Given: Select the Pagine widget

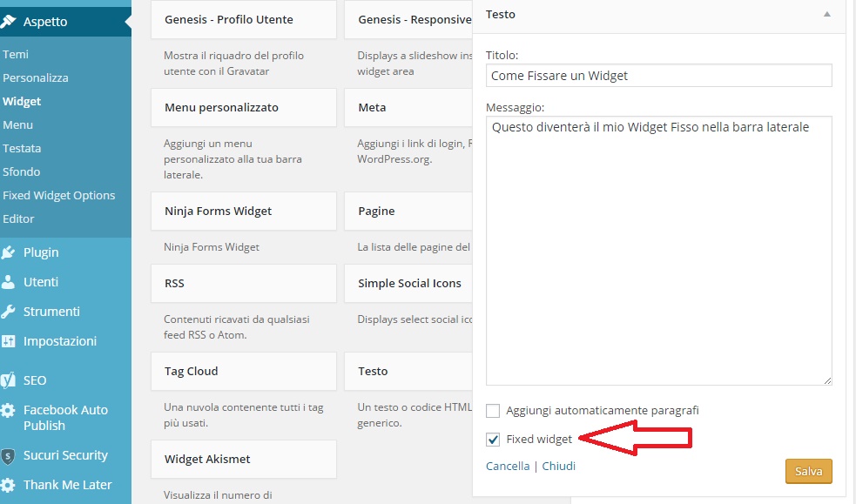Looking at the screenshot, I should (408, 212).
